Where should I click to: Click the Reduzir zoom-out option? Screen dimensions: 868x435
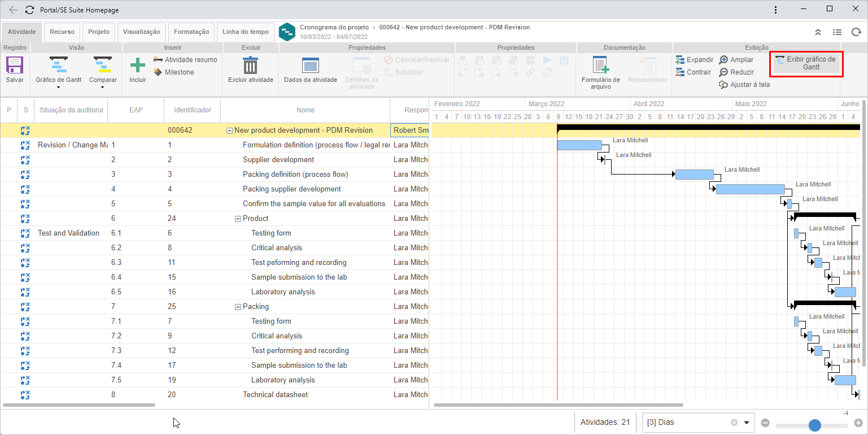point(736,72)
